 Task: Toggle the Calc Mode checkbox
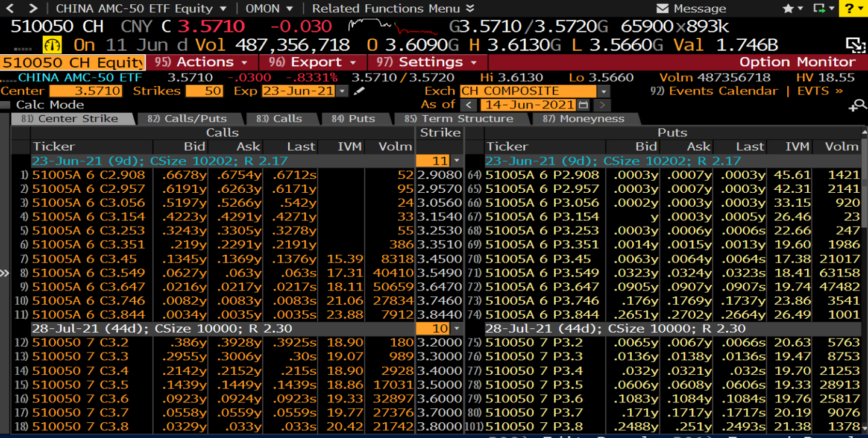tap(5, 105)
